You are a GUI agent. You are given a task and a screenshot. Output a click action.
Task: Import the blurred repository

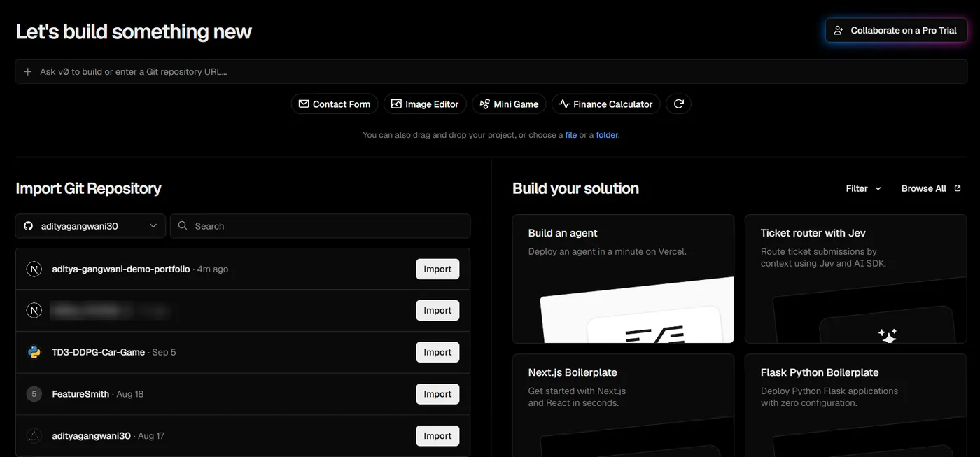[437, 310]
